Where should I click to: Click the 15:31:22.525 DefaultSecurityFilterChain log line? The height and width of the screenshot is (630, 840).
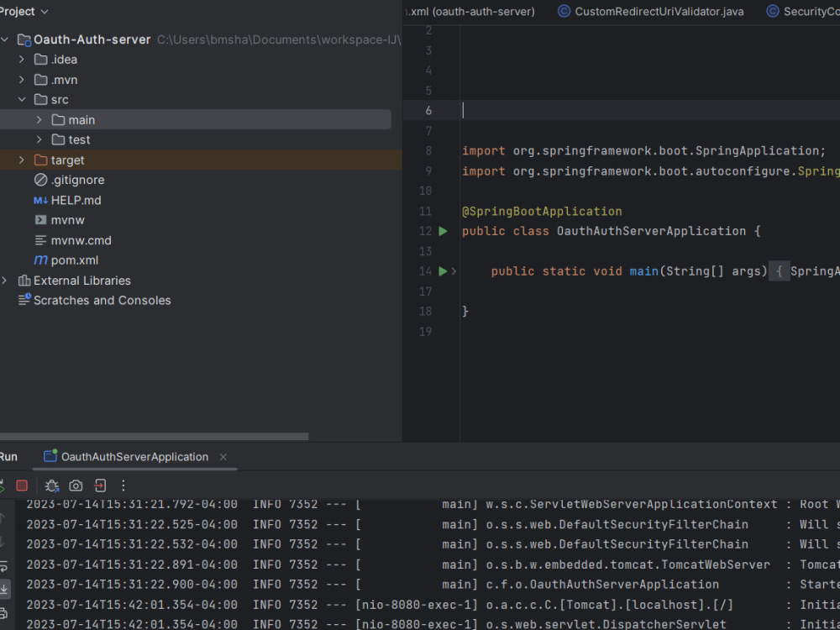pyautogui.click(x=433, y=524)
